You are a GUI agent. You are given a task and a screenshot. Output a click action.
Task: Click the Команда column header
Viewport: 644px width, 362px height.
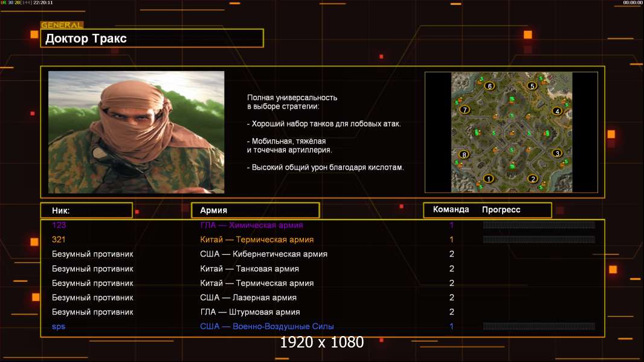[x=451, y=210]
